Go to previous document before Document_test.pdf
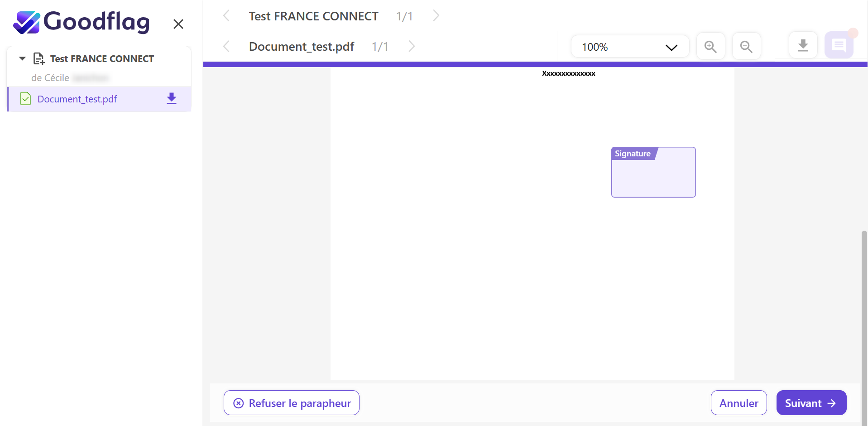The width and height of the screenshot is (868, 426). (226, 46)
